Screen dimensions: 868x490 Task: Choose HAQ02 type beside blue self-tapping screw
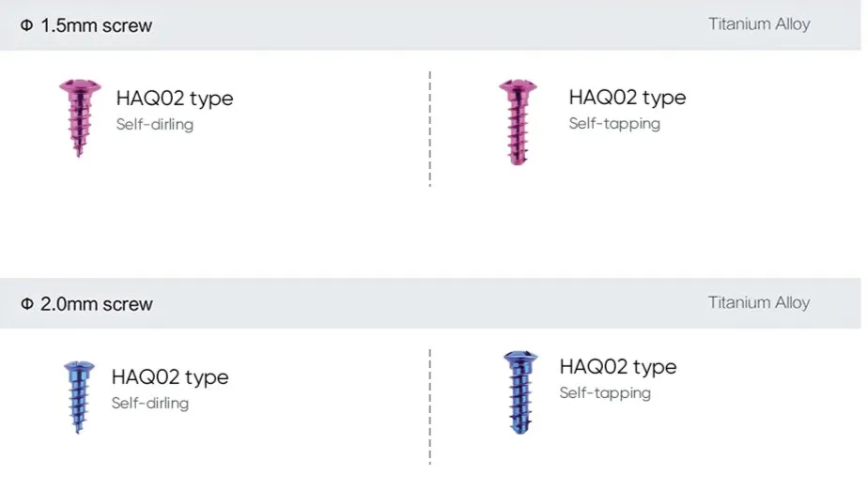(617, 367)
